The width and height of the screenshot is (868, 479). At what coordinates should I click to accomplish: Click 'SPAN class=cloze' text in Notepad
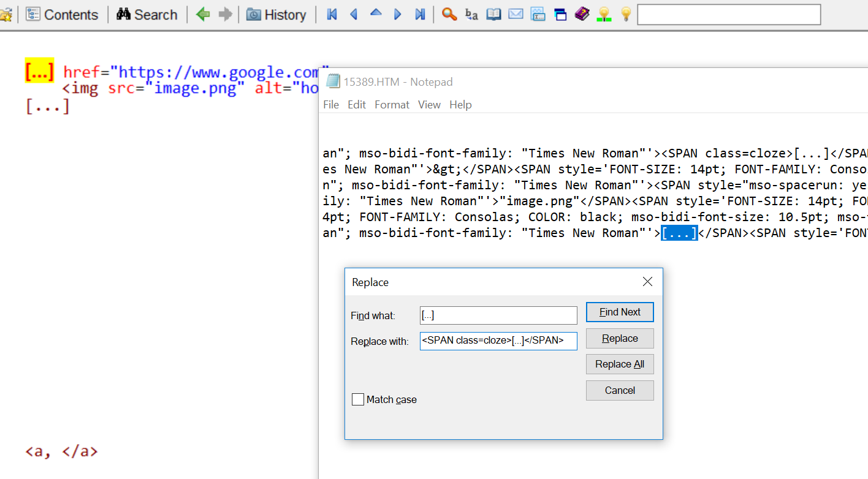727,153
